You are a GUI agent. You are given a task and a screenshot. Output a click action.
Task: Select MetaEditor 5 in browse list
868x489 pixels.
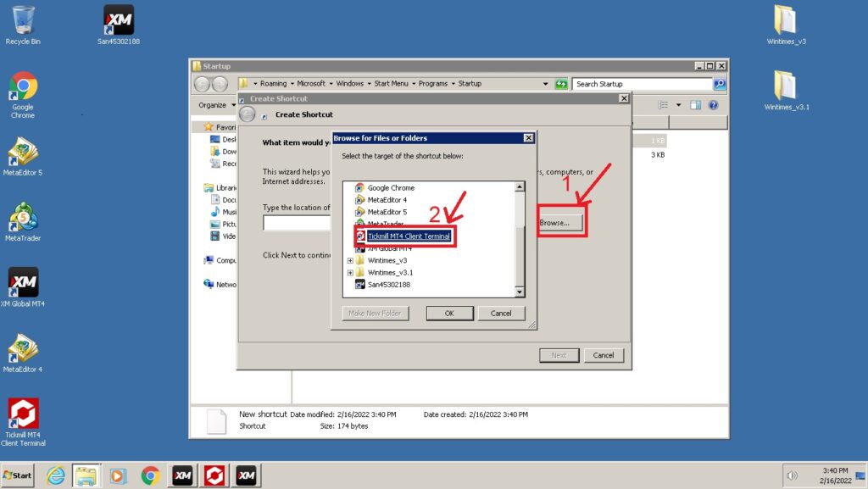pos(387,212)
